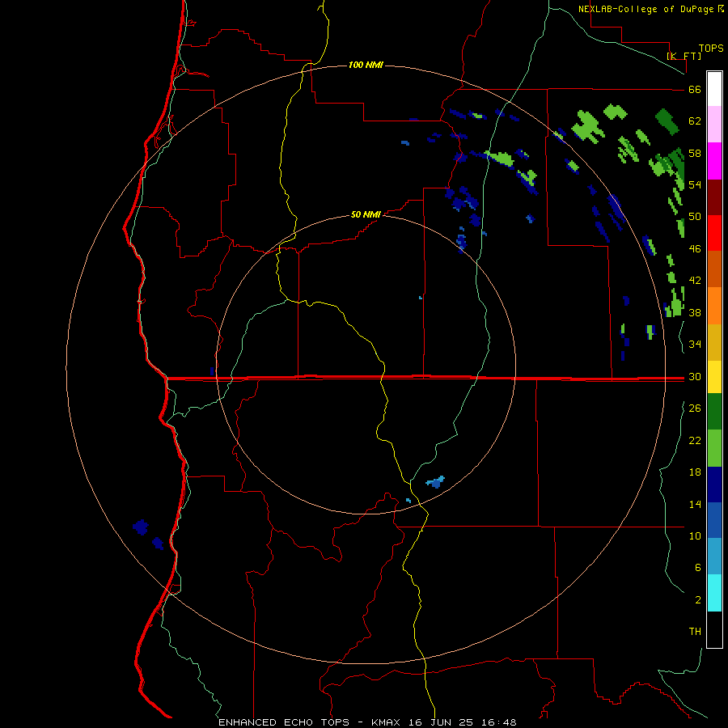Click the "50 NMI" range ring label
The width and height of the screenshot is (728, 728).
click(x=366, y=214)
